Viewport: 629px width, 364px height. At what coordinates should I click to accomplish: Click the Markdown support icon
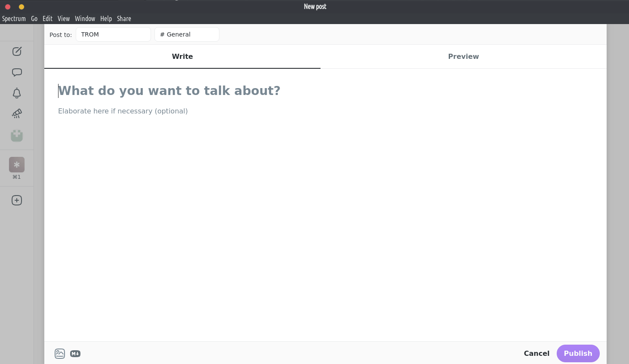tap(75, 354)
